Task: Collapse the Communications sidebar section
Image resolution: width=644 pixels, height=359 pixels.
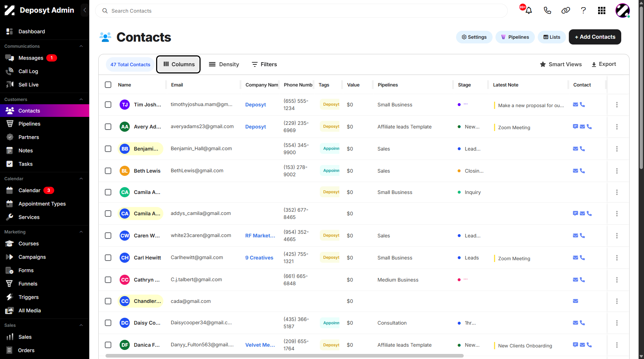Action: click(x=81, y=46)
